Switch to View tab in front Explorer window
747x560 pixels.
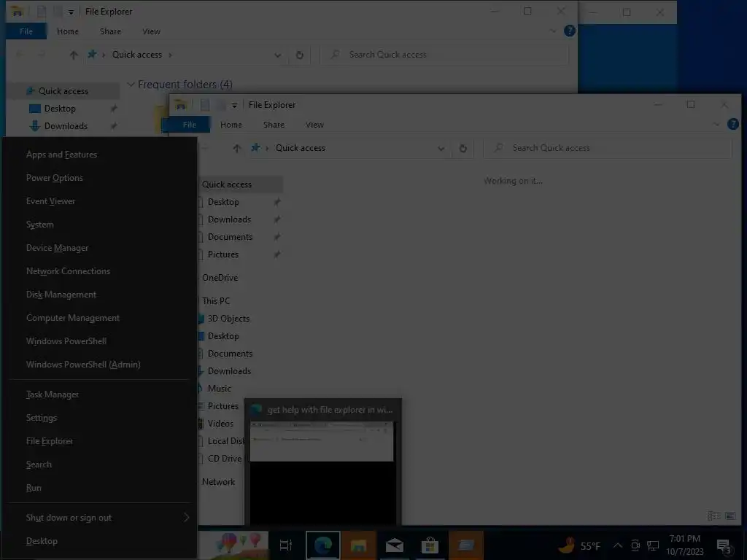(314, 125)
